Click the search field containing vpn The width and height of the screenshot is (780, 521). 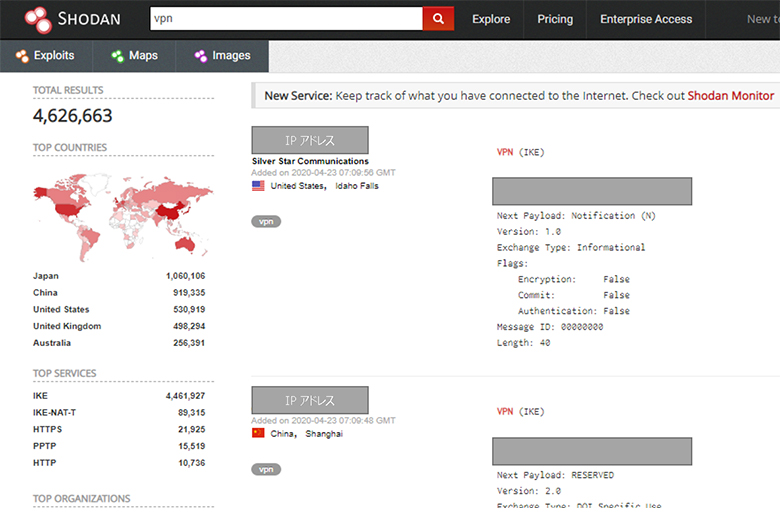(x=287, y=19)
